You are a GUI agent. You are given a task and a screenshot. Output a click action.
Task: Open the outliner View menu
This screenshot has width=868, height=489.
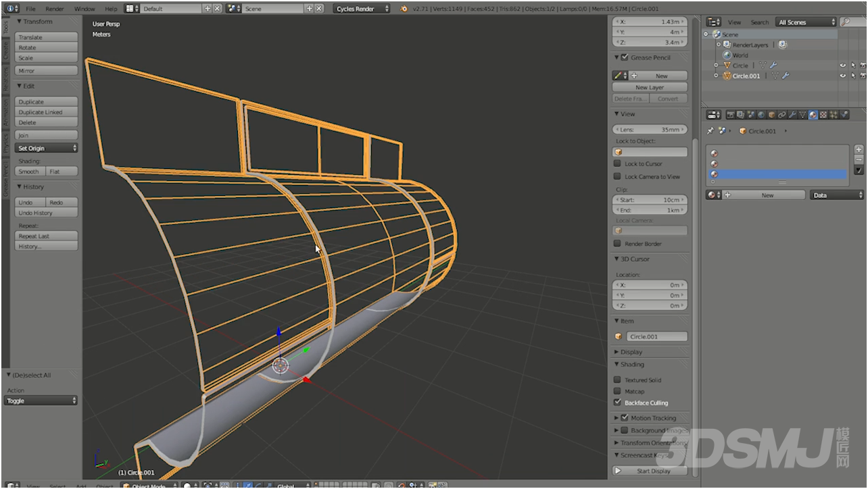point(734,22)
